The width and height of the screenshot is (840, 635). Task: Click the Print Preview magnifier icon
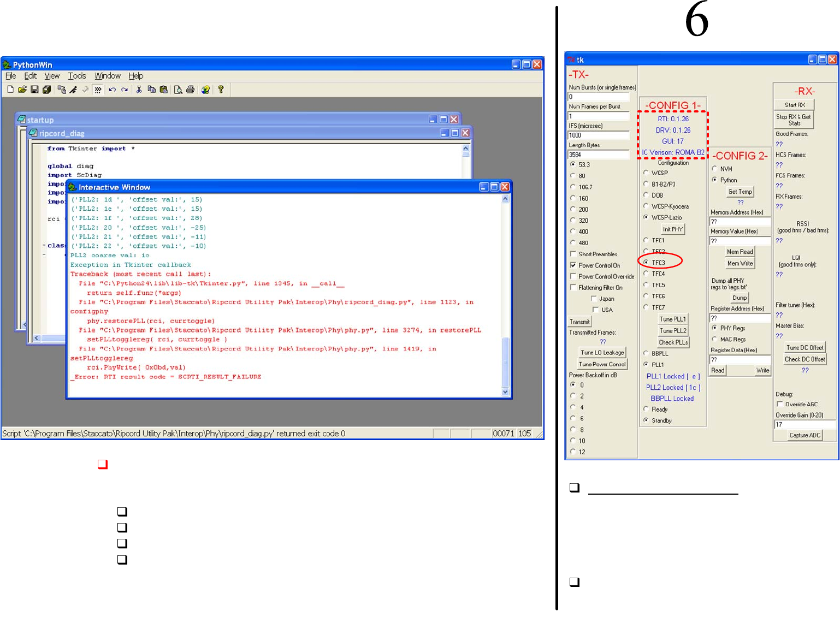pyautogui.click(x=178, y=90)
